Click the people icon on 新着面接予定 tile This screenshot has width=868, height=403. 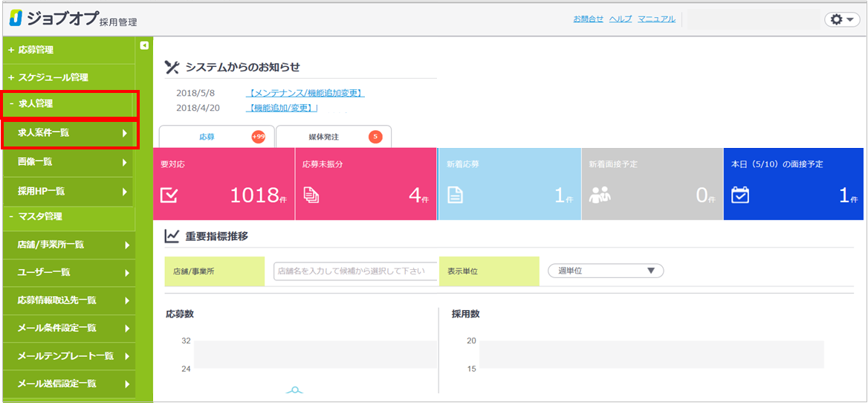pos(599,195)
